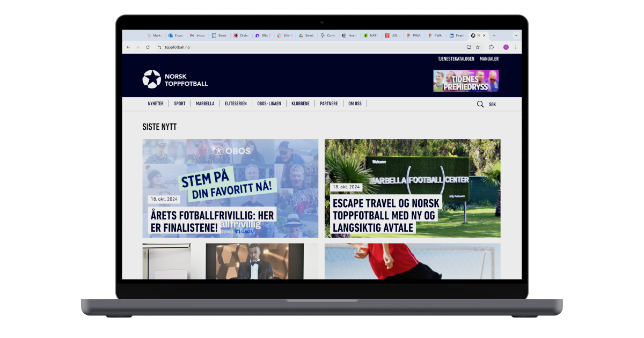Image resolution: width=644 pixels, height=338 pixels.
Task: Open the Tjenestekatalogen link
Action: click(456, 59)
